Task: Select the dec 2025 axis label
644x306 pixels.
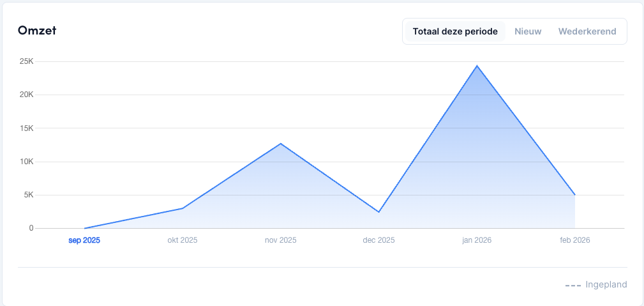Action: [x=378, y=241]
